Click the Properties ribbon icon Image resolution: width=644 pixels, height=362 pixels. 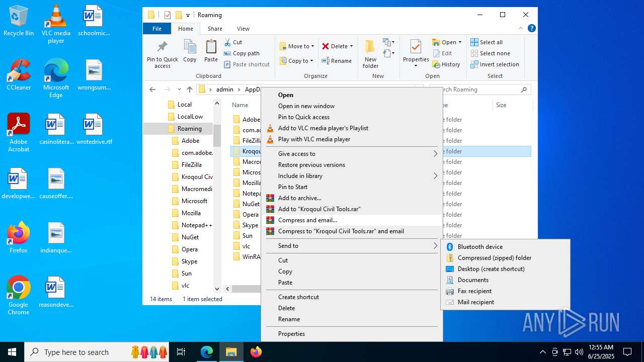[416, 54]
